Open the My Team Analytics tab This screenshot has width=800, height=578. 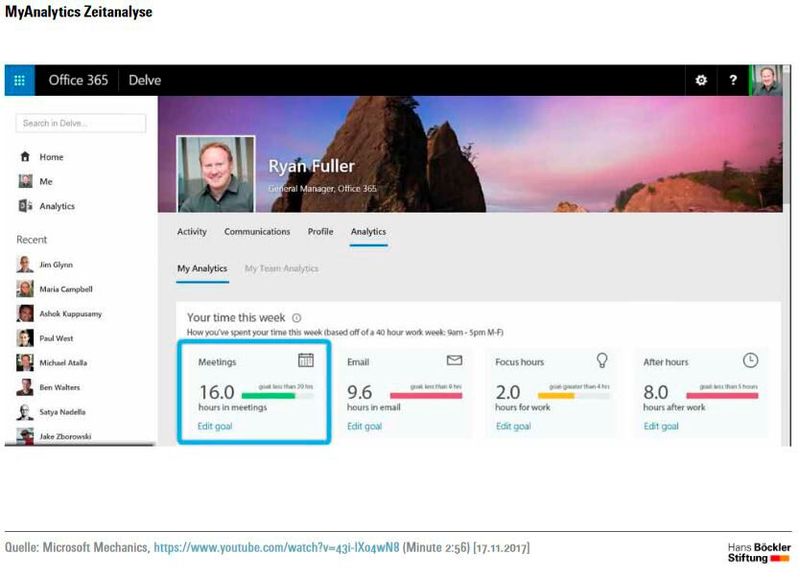pos(284,269)
